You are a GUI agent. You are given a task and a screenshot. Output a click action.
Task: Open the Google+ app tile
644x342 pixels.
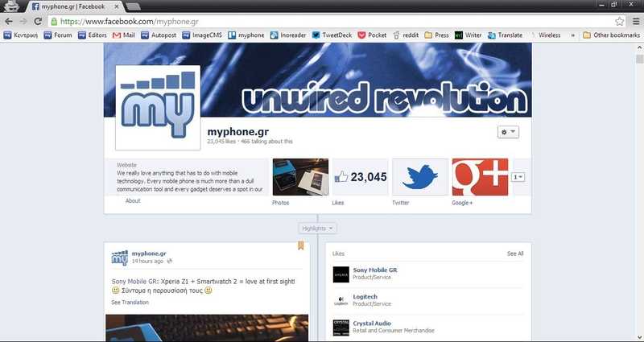480,177
